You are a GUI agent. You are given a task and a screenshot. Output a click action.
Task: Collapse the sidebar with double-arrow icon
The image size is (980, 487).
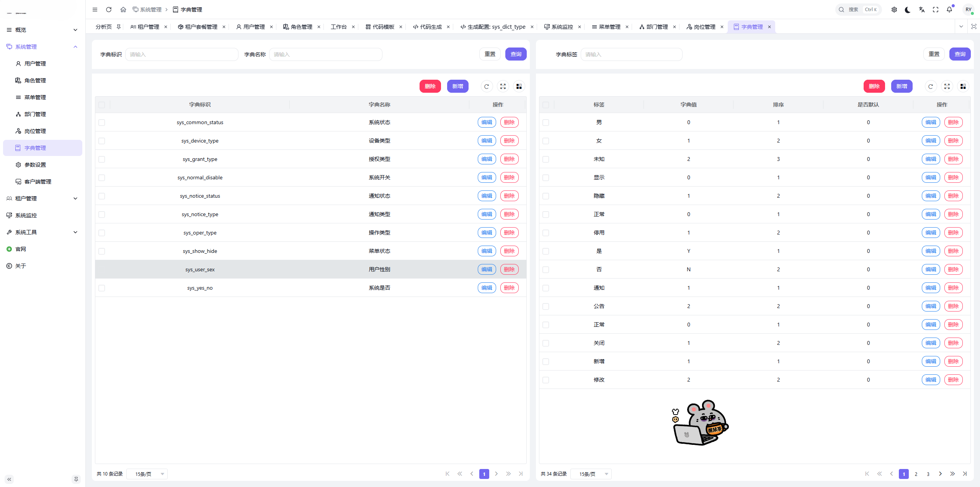pyautogui.click(x=9, y=479)
